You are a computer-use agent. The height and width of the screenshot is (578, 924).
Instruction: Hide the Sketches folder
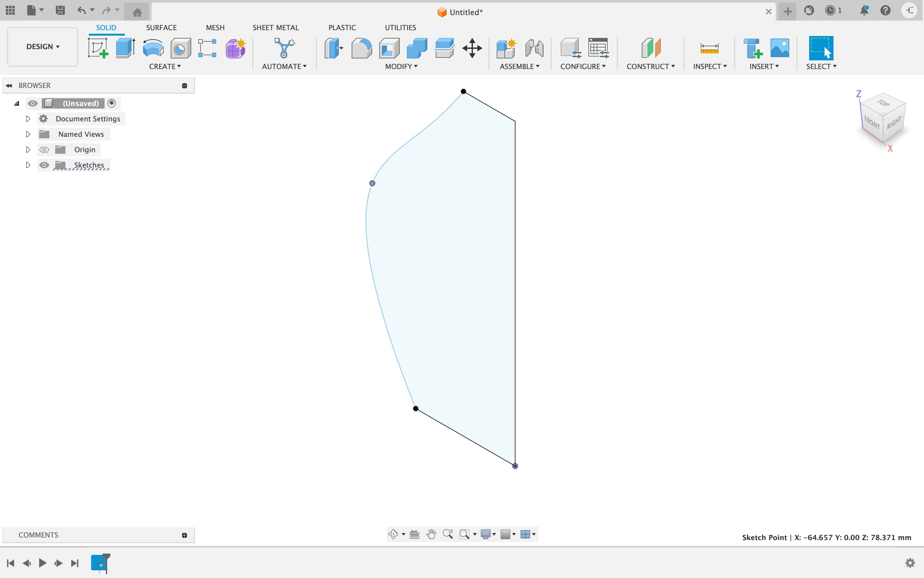point(44,165)
